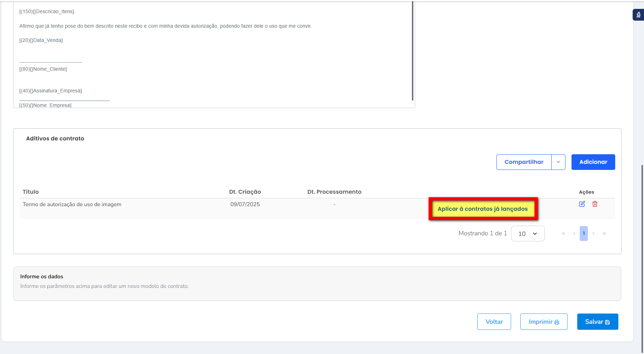Screen dimensions: 644x354
Task: Click the page's main vertical scrollbar
Action: (642, 249)
